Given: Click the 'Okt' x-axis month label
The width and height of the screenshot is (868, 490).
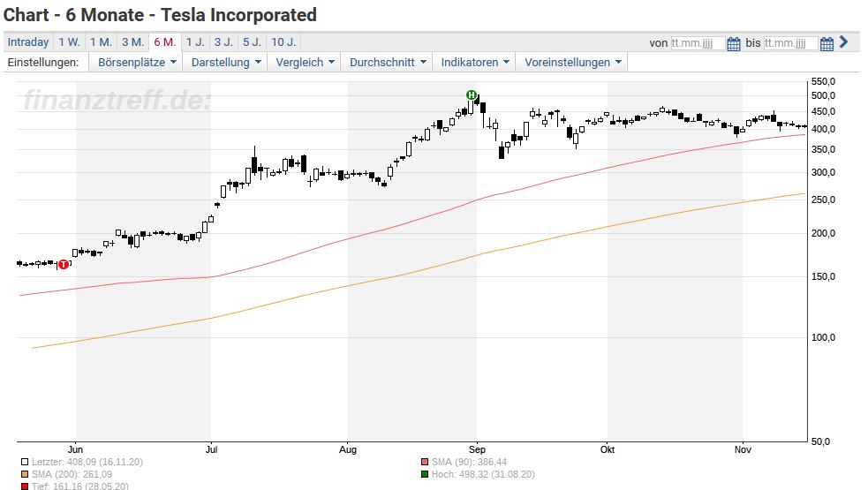Looking at the screenshot, I should 608,449.
